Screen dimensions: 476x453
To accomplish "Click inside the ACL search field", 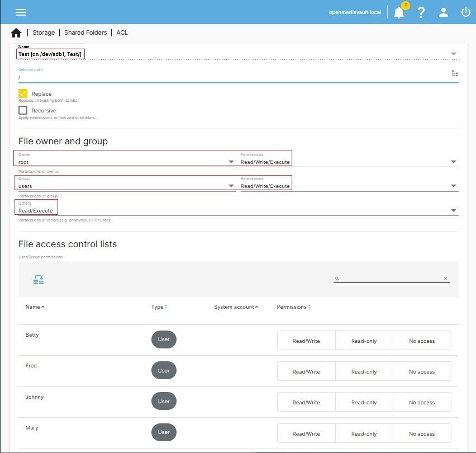I will coord(391,278).
